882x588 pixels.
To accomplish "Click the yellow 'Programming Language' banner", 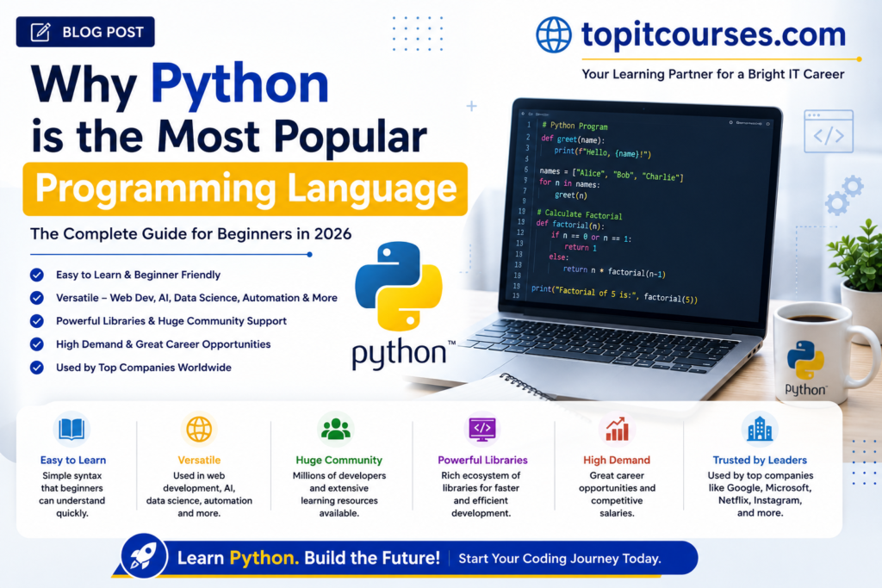I will point(245,189).
